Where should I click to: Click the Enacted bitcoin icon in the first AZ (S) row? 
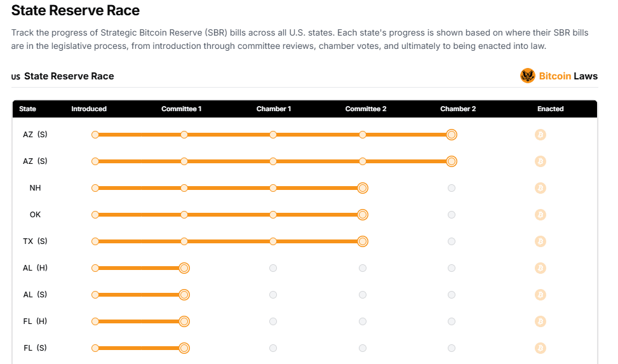[x=541, y=135]
